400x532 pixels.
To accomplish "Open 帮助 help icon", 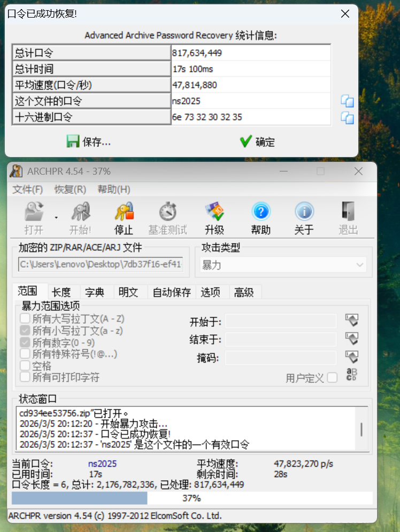I will pos(261,218).
